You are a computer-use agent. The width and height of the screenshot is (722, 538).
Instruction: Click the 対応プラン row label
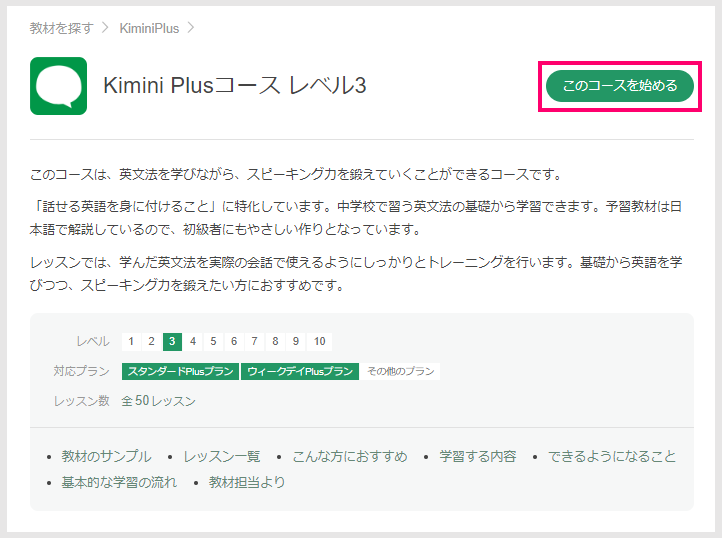(x=82, y=371)
